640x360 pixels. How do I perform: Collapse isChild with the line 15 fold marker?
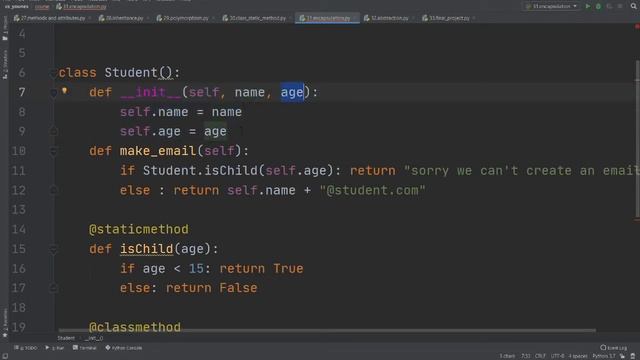tap(53, 249)
